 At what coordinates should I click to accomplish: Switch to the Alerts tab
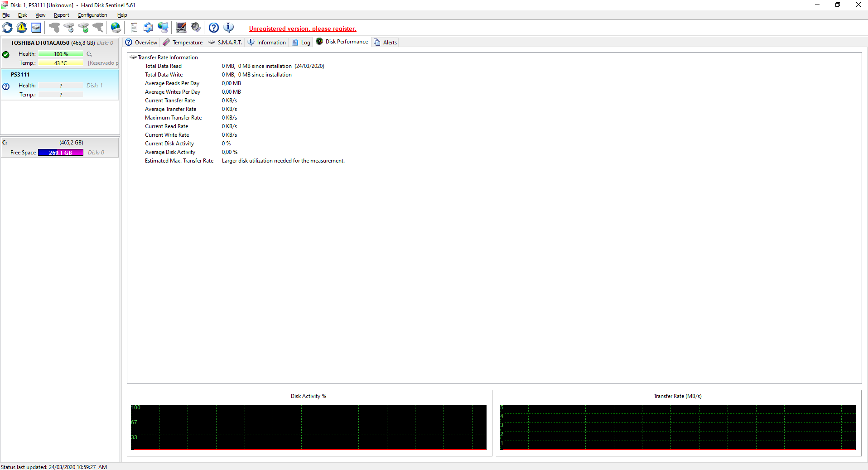pos(386,43)
